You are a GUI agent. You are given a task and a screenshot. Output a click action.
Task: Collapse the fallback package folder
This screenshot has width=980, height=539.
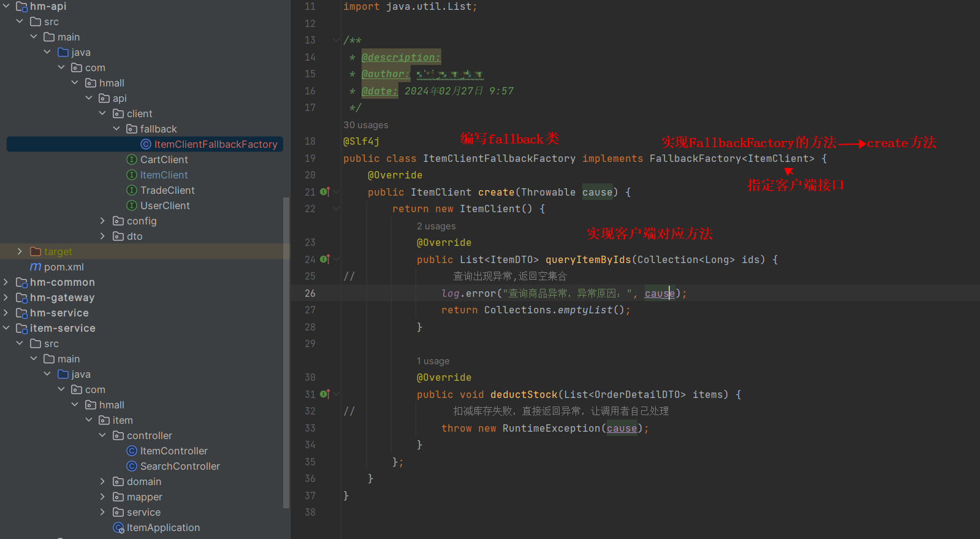[x=116, y=129]
